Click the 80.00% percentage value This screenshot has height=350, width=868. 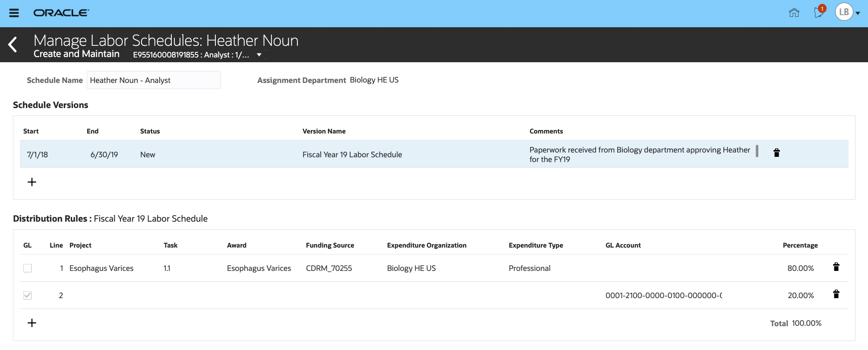(x=800, y=268)
